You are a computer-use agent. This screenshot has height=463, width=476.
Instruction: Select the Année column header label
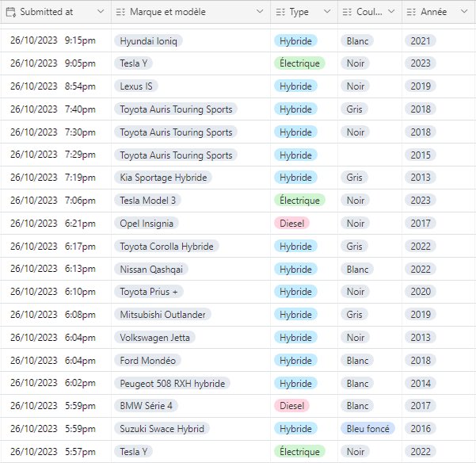tap(433, 12)
